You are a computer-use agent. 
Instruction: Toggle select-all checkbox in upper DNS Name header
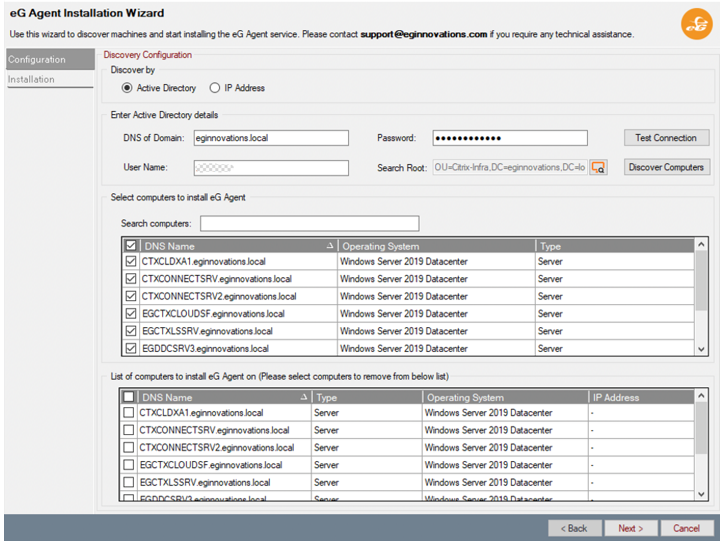(x=131, y=245)
